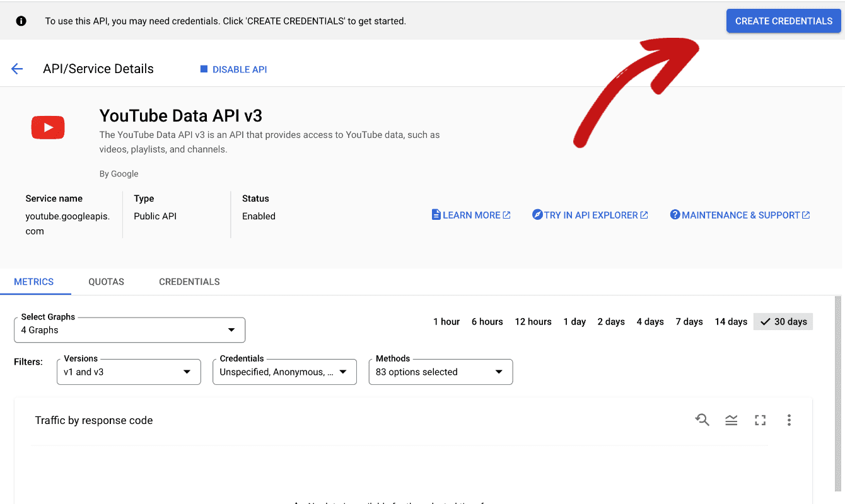Viewport: 845px width, 504px height.
Task: Select the 1 day time range
Action: coord(574,321)
